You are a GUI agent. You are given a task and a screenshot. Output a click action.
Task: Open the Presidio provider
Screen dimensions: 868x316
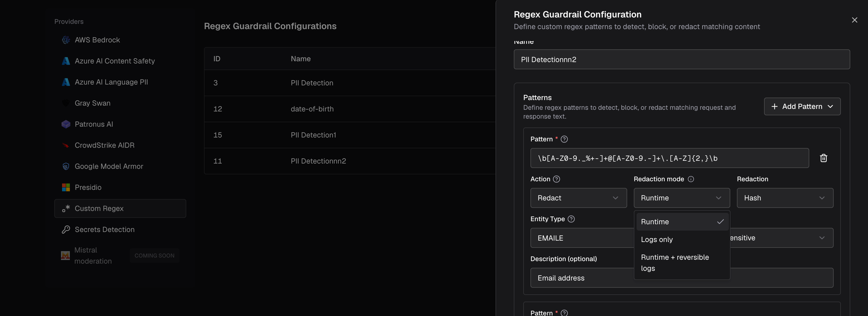click(x=120, y=187)
